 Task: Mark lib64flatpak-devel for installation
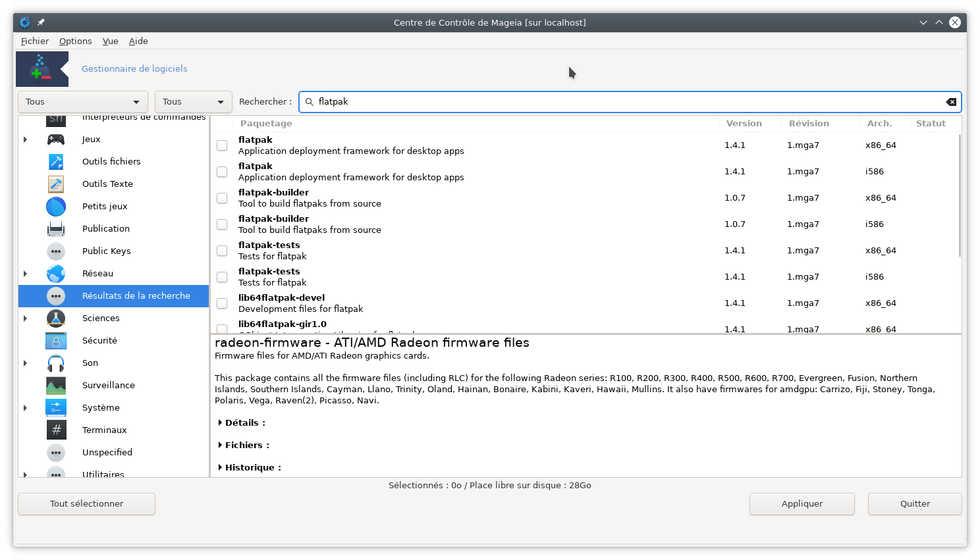[x=222, y=303]
